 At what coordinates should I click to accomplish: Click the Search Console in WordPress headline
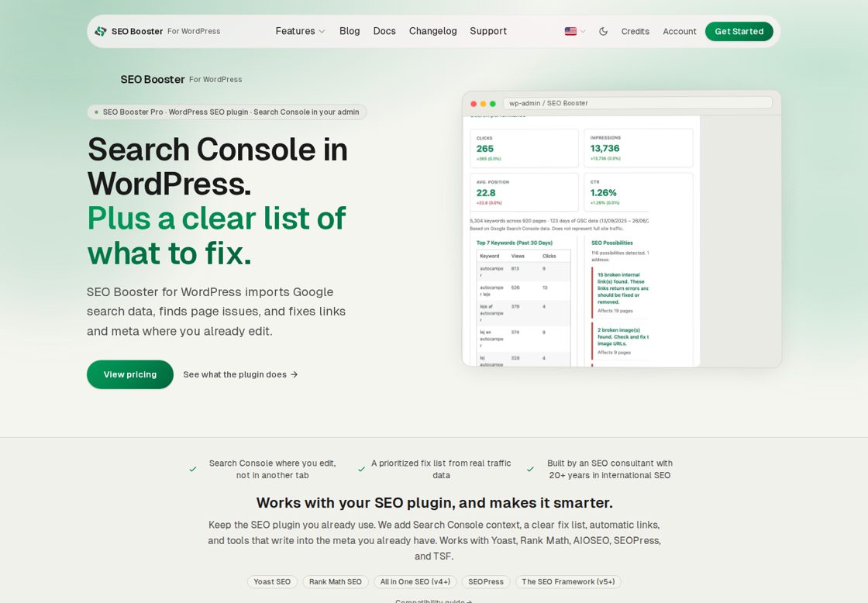[217, 166]
